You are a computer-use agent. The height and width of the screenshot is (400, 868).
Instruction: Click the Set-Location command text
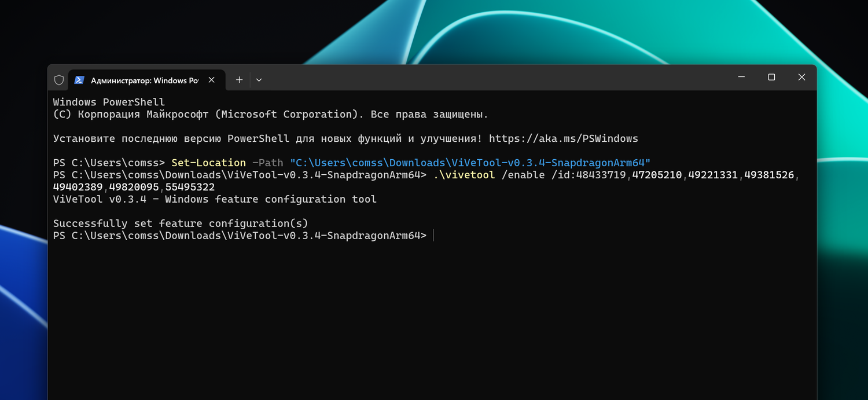(x=208, y=163)
